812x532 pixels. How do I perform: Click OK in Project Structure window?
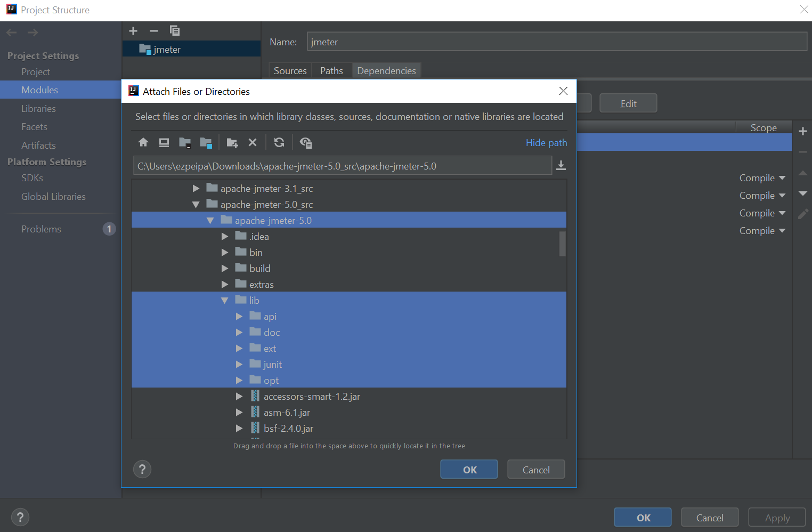pos(643,518)
